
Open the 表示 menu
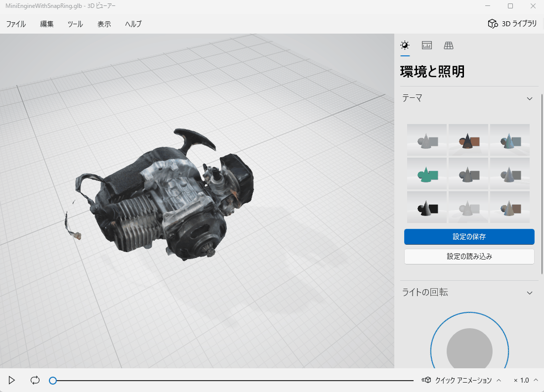[x=104, y=23]
